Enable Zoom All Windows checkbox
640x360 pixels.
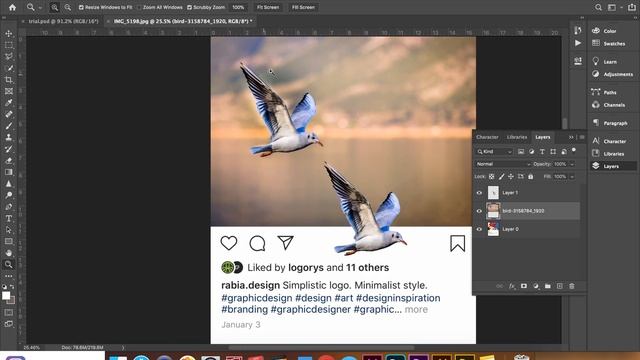(139, 7)
